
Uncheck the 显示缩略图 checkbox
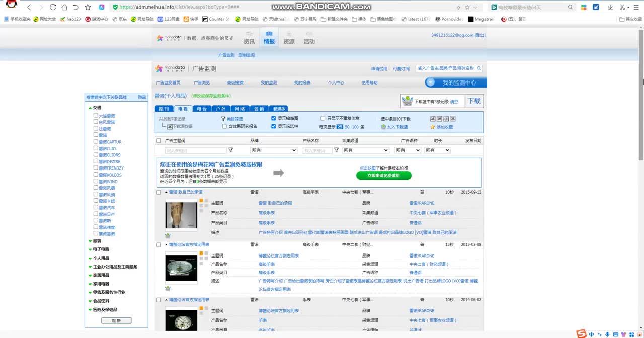274,118
